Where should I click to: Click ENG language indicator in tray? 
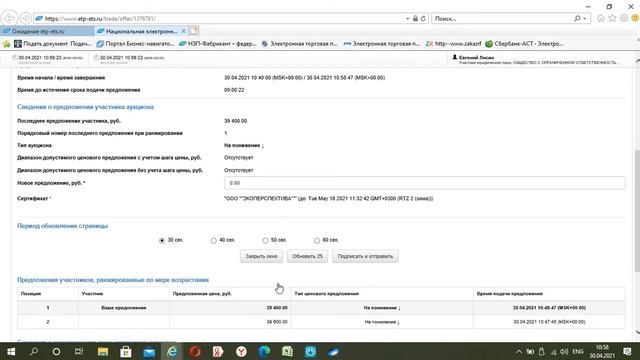pyautogui.click(x=578, y=351)
